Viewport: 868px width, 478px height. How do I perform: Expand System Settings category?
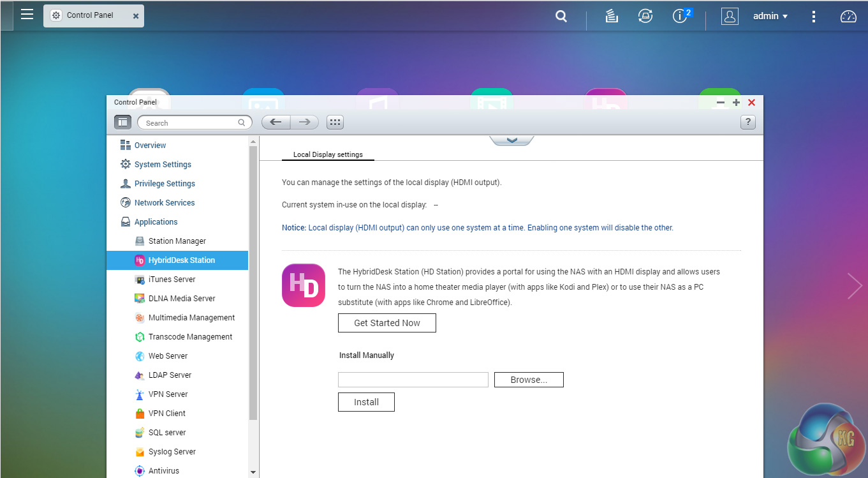tap(163, 165)
